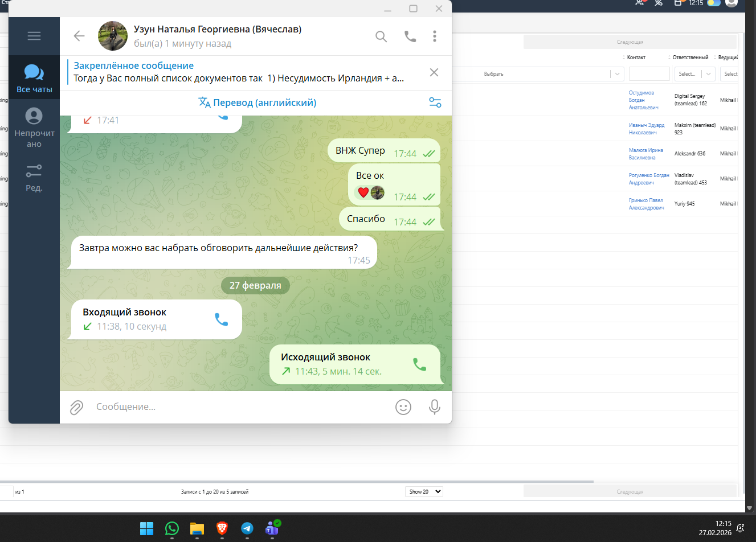Translate chat with 'Перевод (английский)'

(258, 102)
